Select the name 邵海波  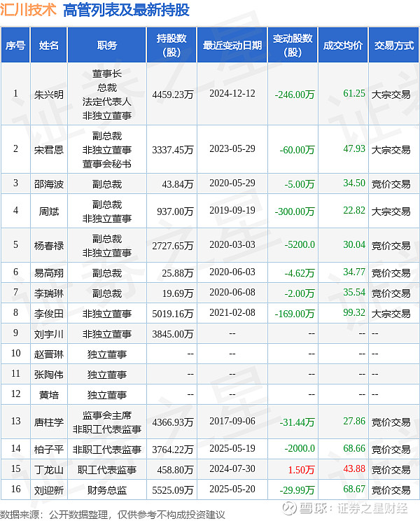49,184
